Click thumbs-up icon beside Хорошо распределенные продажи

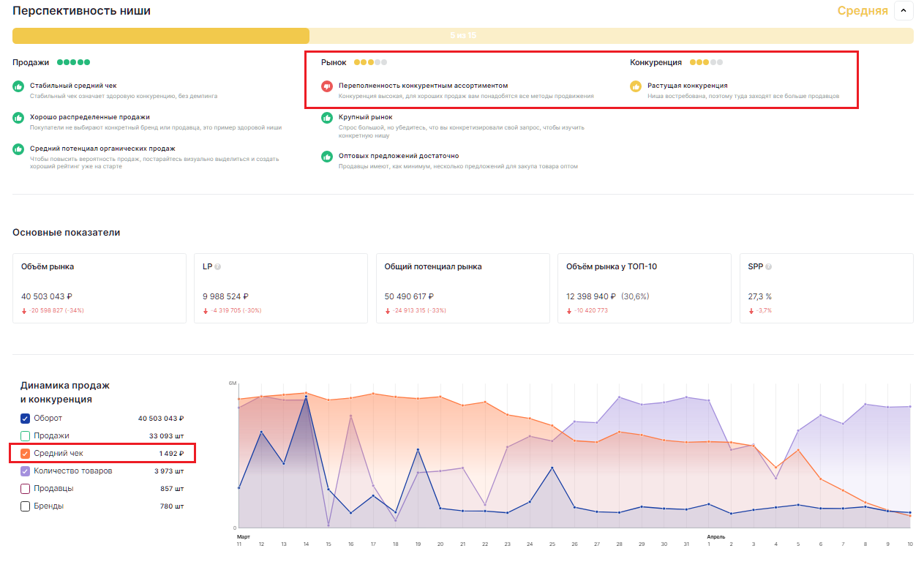[x=19, y=118]
